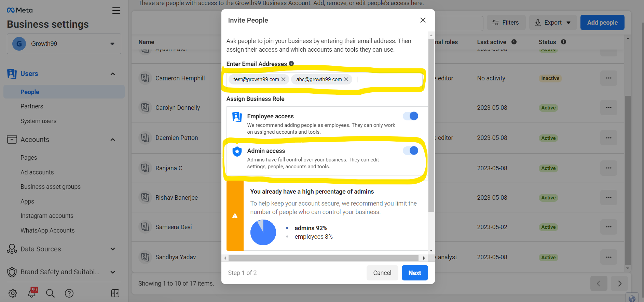Click the Status column info icon
The height and width of the screenshot is (302, 644).
(563, 42)
